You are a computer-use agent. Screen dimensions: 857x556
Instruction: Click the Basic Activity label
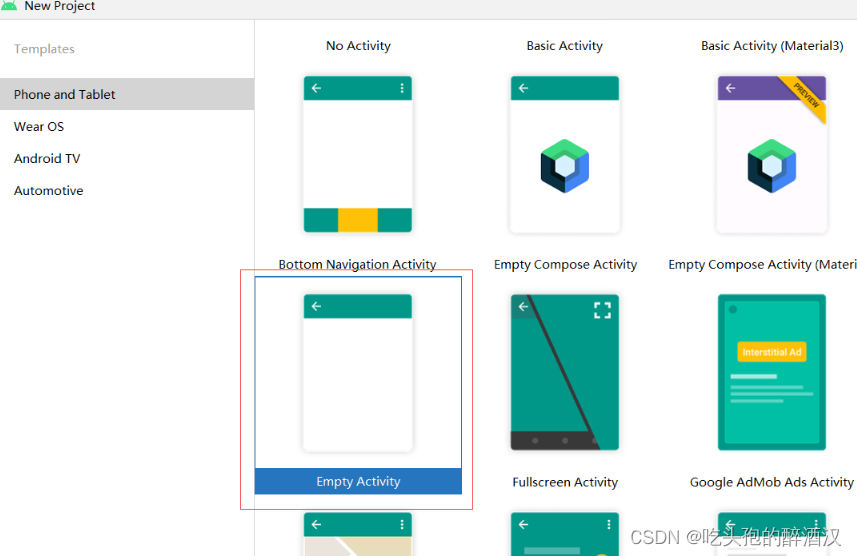point(565,46)
